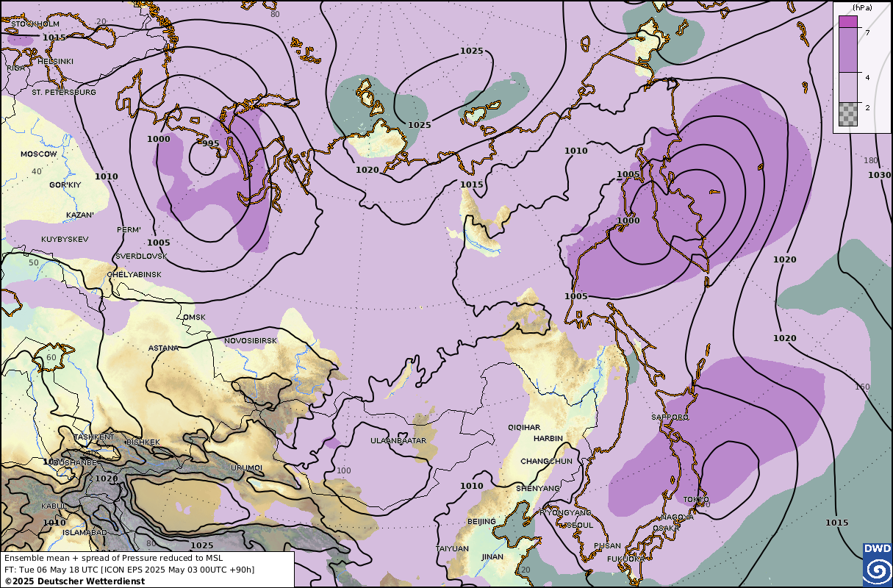
Task: Click the ASTANA city label
Action: pyautogui.click(x=163, y=348)
